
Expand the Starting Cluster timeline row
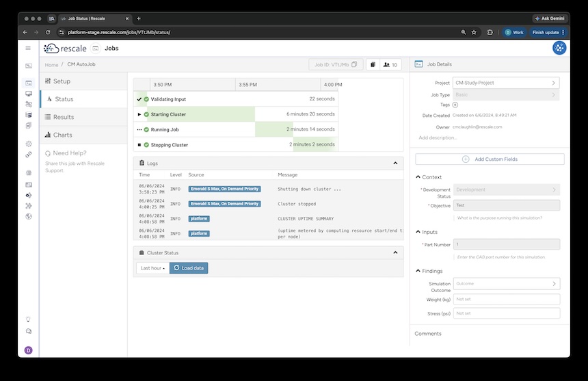pyautogui.click(x=139, y=114)
